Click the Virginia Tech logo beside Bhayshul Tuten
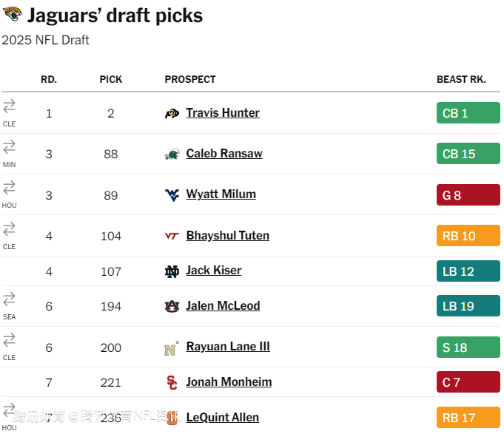504x434 pixels. [x=172, y=236]
